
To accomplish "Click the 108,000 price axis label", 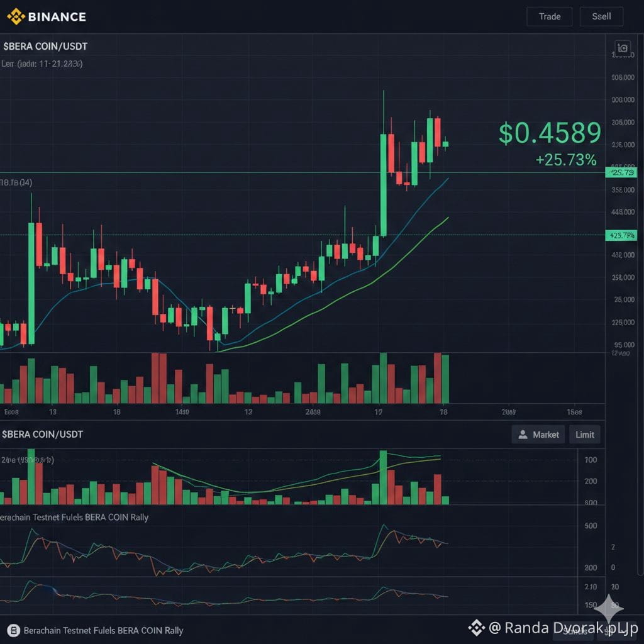I will point(623,77).
